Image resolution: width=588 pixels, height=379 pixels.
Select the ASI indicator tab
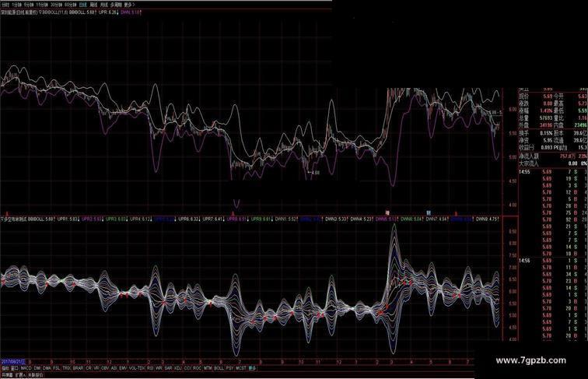click(x=114, y=368)
